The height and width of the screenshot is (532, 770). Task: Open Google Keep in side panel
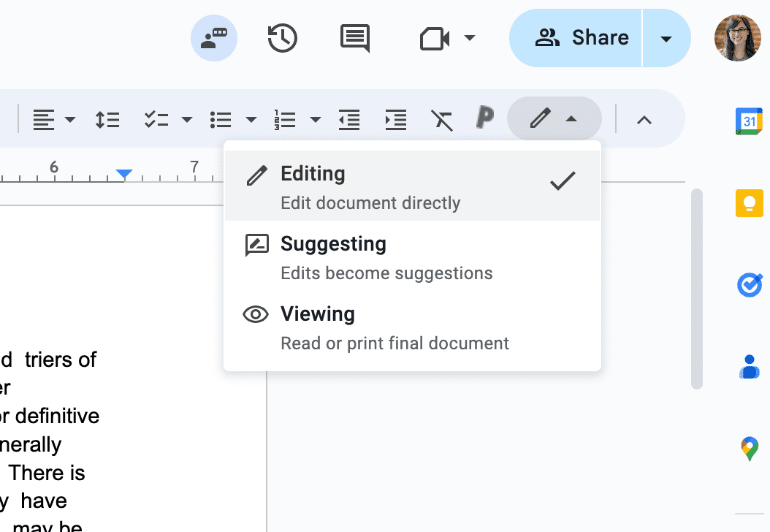point(749,202)
